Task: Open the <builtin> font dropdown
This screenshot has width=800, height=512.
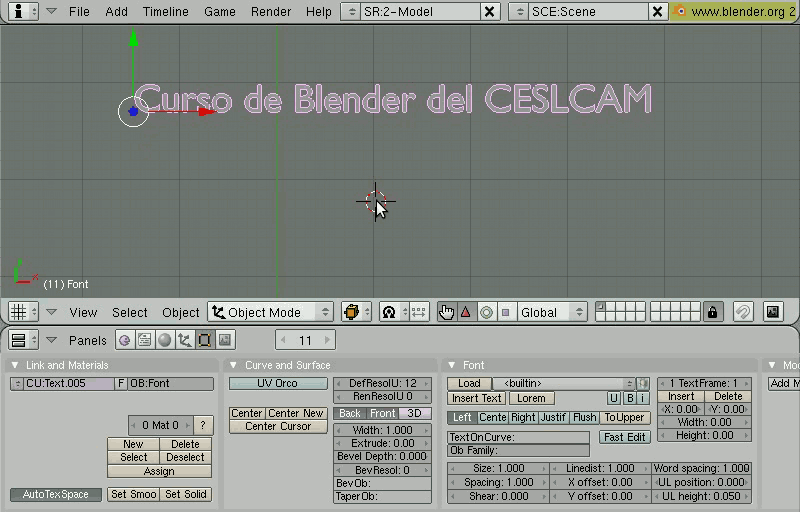Action: click(x=564, y=383)
